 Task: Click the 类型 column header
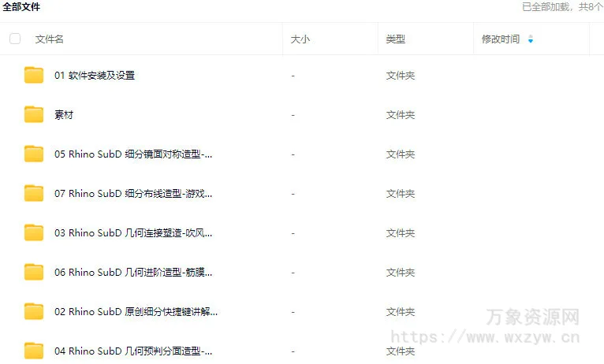(396, 39)
